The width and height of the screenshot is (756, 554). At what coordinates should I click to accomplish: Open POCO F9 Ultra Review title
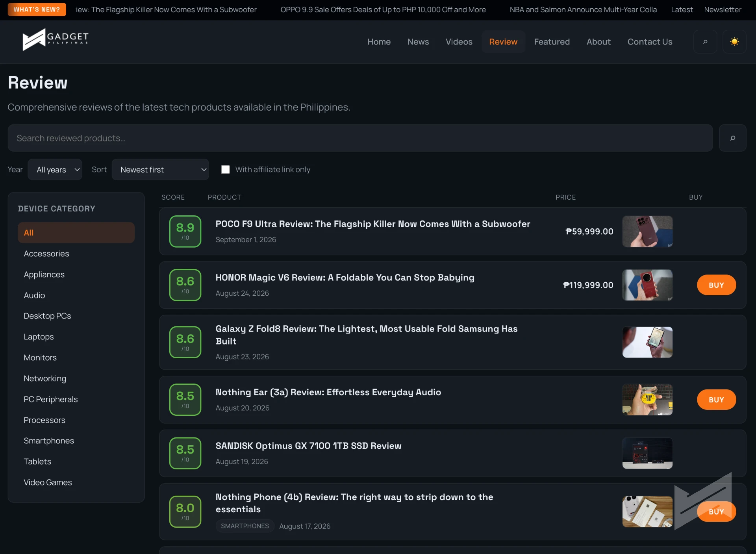(372, 224)
